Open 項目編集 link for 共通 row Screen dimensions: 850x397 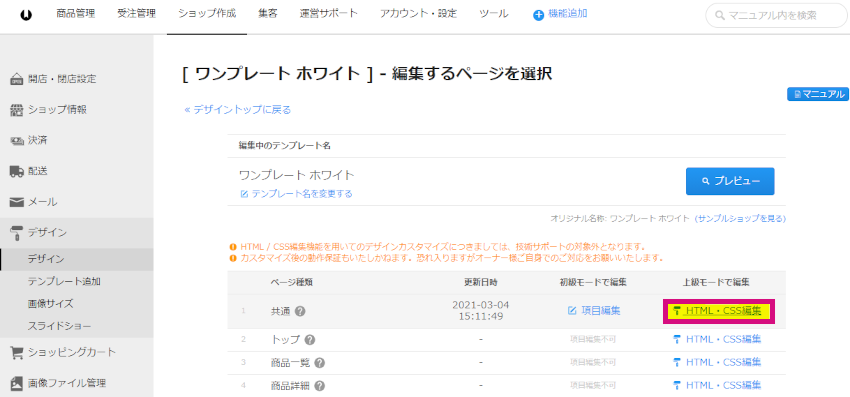(x=601, y=311)
